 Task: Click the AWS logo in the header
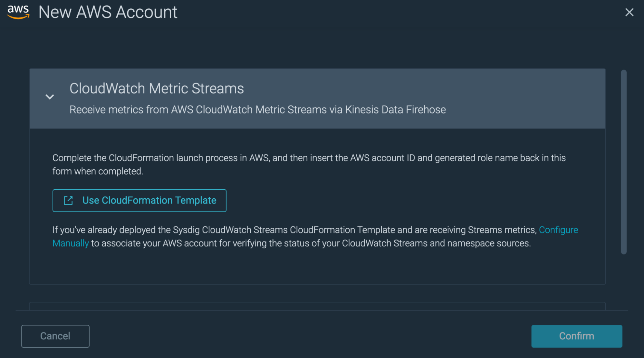click(18, 12)
